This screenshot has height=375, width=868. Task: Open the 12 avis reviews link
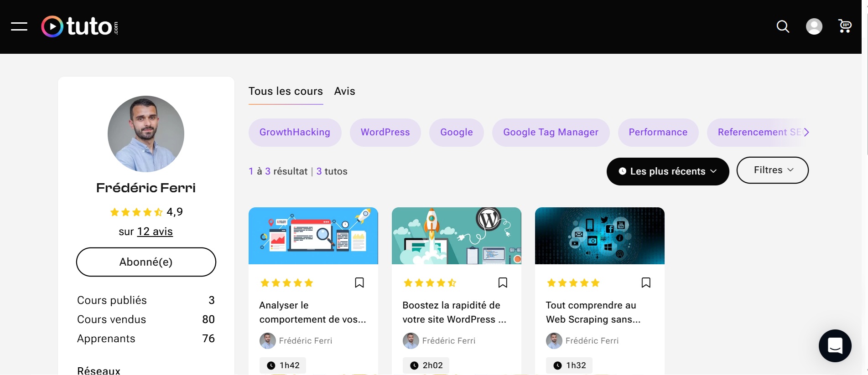pos(155,231)
